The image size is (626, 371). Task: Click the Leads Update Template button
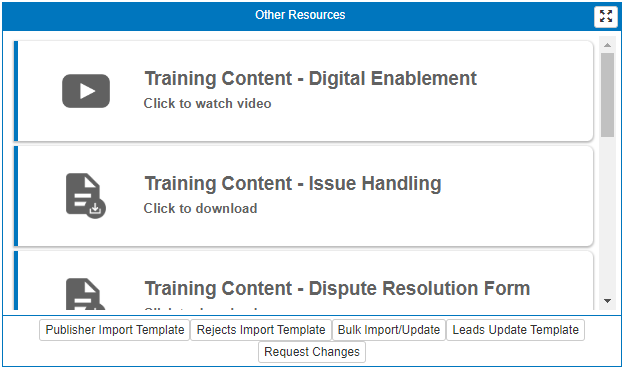(515, 330)
